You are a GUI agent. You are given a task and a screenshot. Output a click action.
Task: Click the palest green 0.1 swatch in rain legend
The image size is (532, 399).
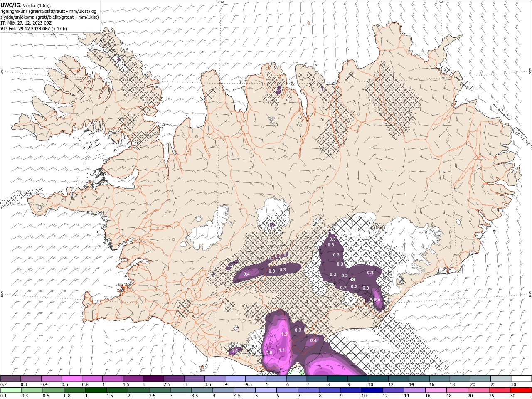[11, 390]
